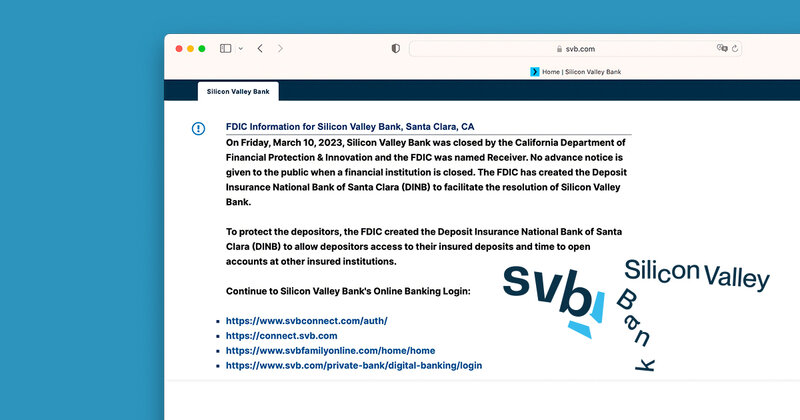800x420 pixels.
Task: Click the green fullscreen window button
Action: coord(202,48)
